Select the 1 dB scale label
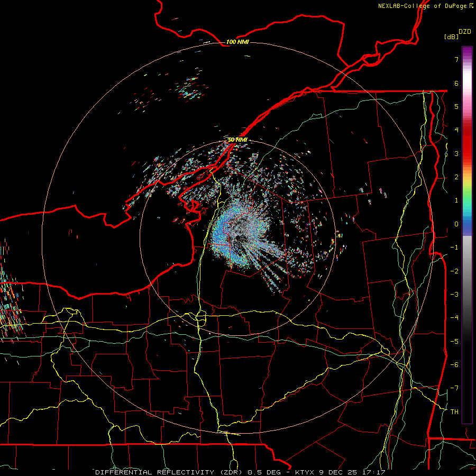476x476 pixels. tap(456, 200)
